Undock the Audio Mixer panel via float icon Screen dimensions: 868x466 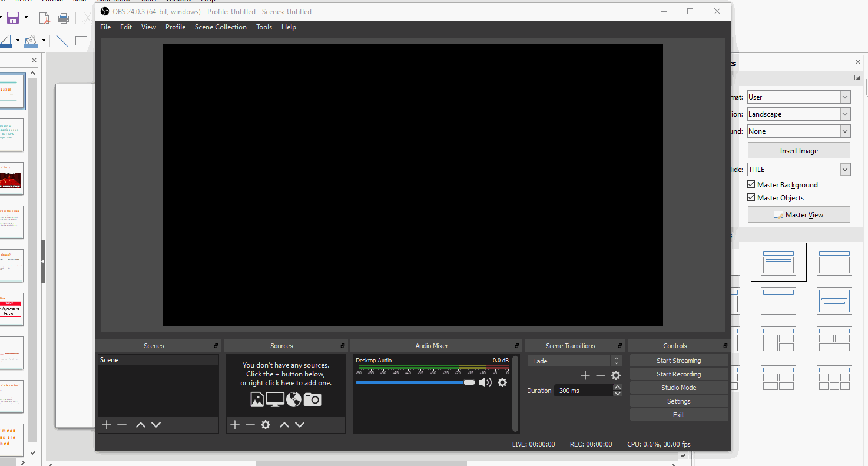517,346
